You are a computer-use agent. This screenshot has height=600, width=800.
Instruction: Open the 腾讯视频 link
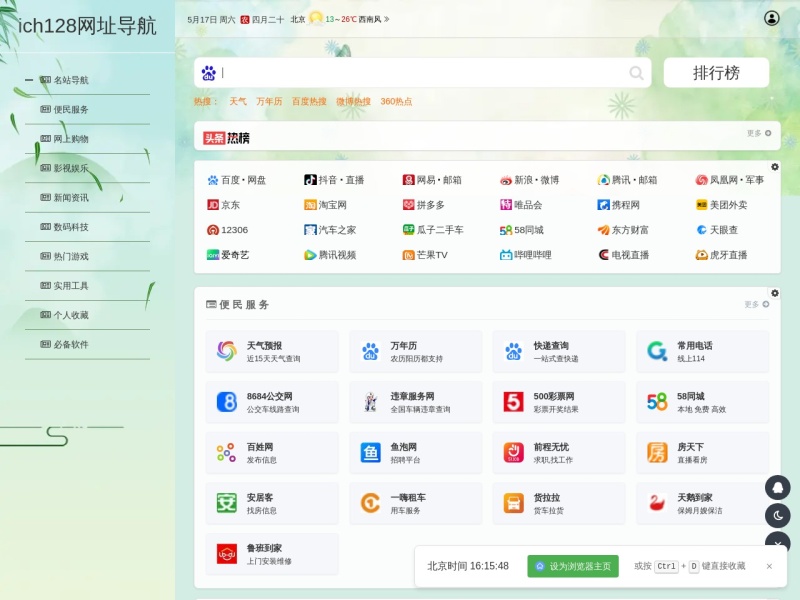click(x=330, y=255)
